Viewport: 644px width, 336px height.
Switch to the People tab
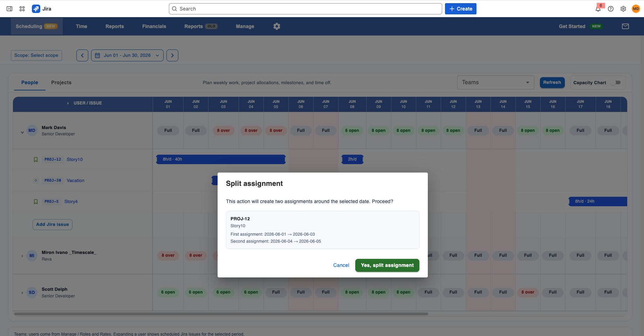click(30, 82)
